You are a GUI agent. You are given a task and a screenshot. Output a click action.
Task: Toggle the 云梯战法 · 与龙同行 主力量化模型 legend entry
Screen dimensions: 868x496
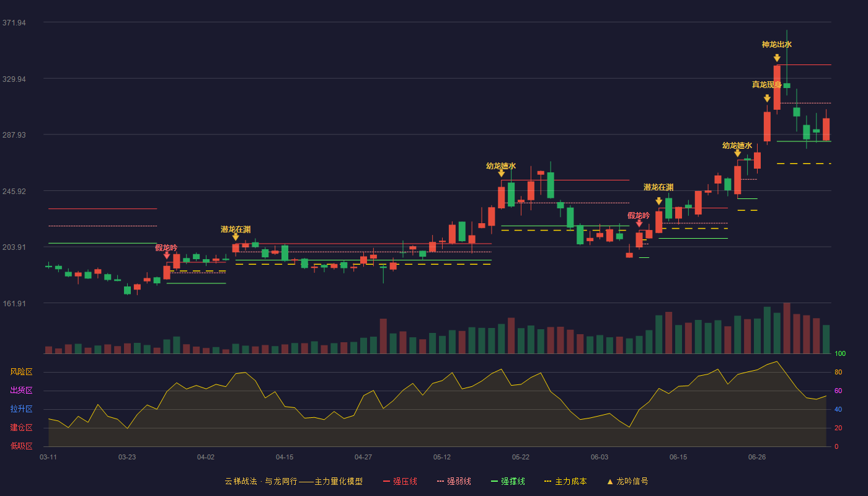click(294, 481)
